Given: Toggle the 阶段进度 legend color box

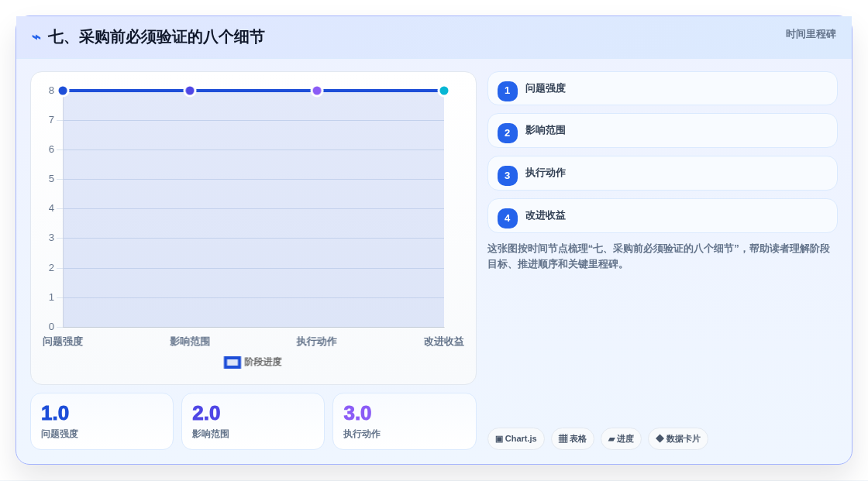Looking at the screenshot, I should point(232,362).
